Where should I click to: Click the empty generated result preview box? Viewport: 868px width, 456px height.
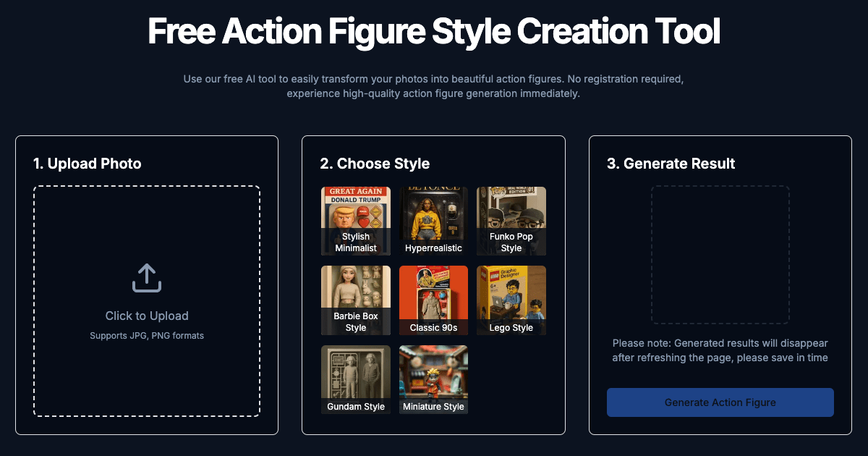[720, 255]
